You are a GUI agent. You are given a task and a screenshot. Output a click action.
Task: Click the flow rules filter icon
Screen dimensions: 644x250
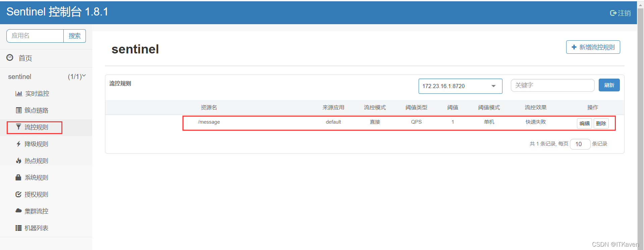tap(18, 127)
